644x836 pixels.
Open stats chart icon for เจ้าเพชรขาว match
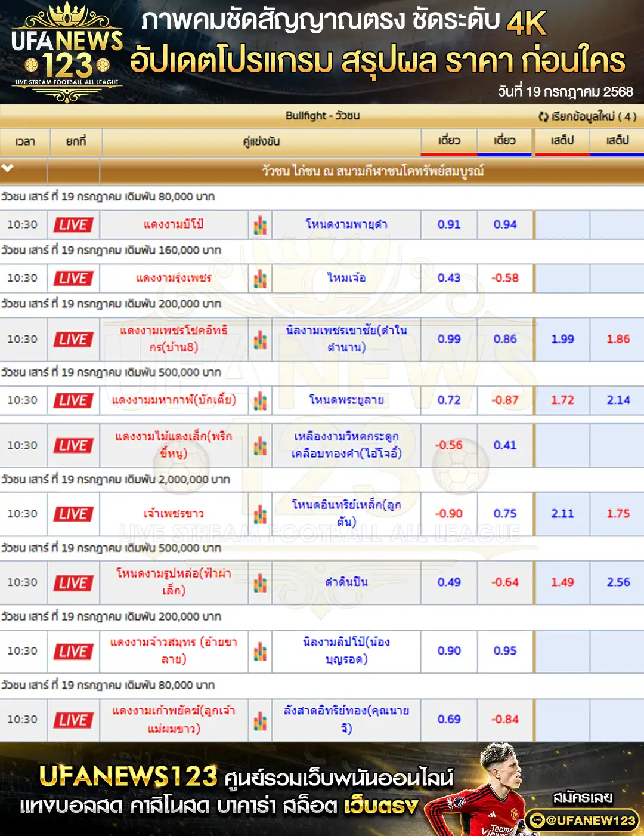point(260,514)
